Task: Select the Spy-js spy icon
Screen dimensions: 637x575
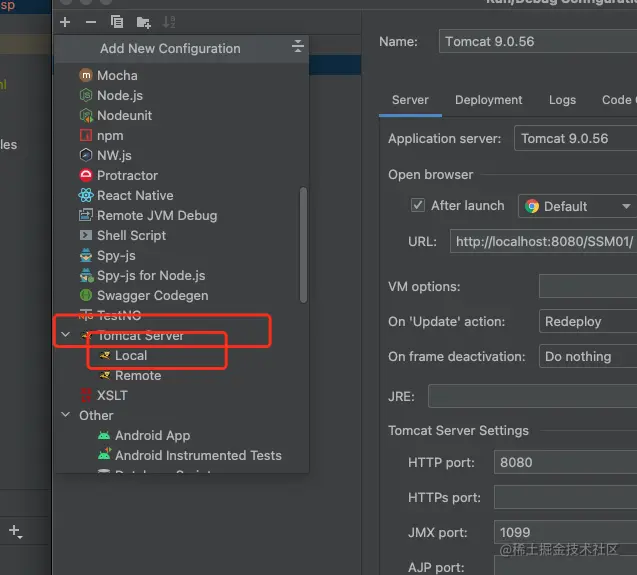Action: [x=86, y=255]
